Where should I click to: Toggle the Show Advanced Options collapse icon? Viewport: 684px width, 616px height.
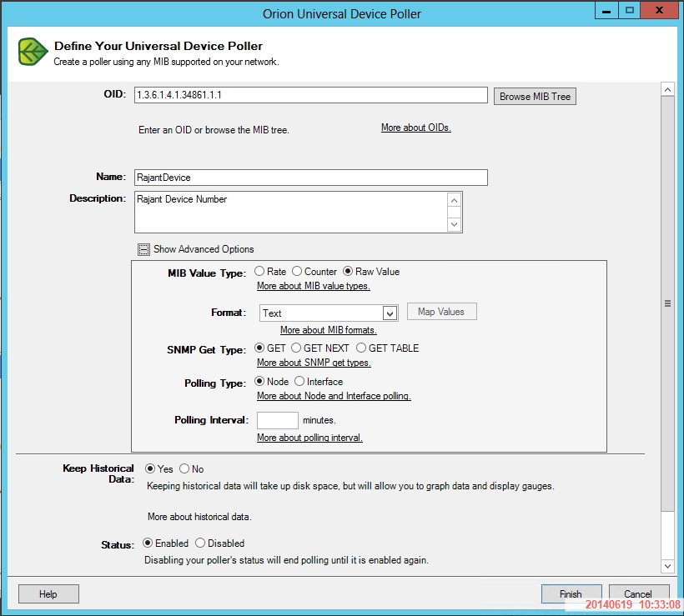pos(143,249)
